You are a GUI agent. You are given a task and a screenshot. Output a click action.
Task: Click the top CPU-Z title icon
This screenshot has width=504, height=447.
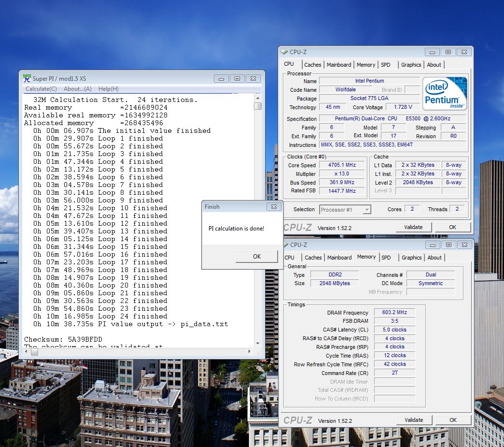click(x=284, y=52)
